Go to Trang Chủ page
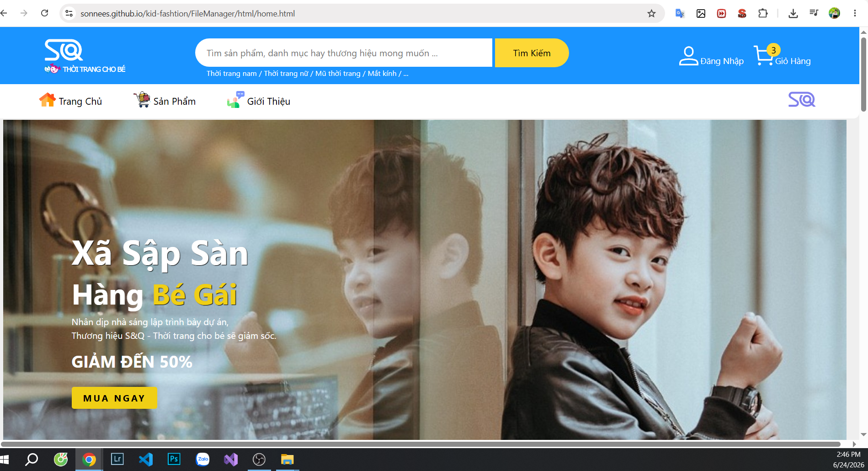The image size is (868, 471). tap(80, 101)
